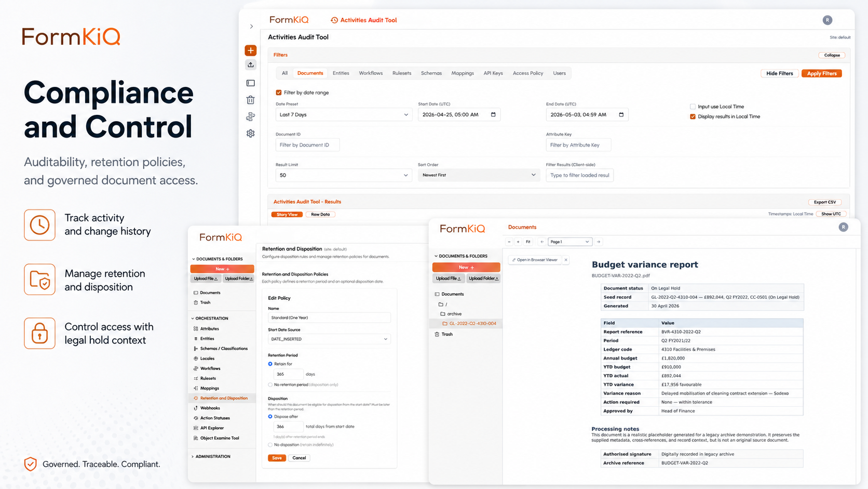Click Cancel in the Edit Policy form
868x489 pixels.
299,458
